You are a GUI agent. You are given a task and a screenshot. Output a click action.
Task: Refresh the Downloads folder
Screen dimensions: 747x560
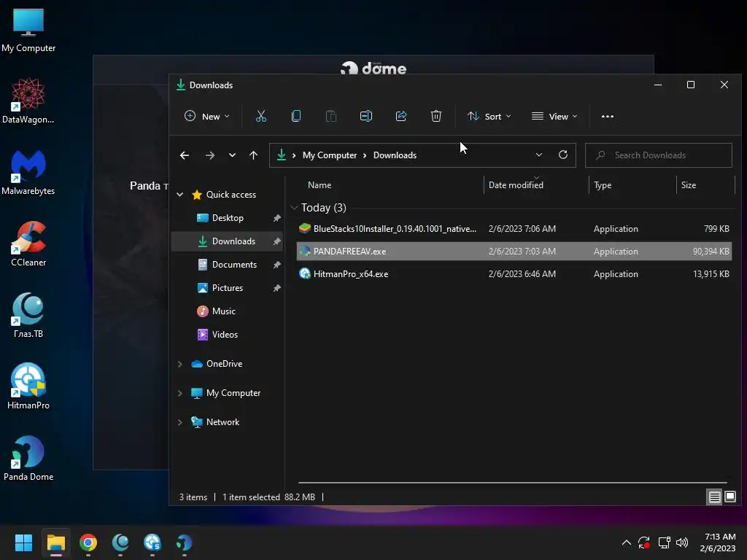coord(563,155)
